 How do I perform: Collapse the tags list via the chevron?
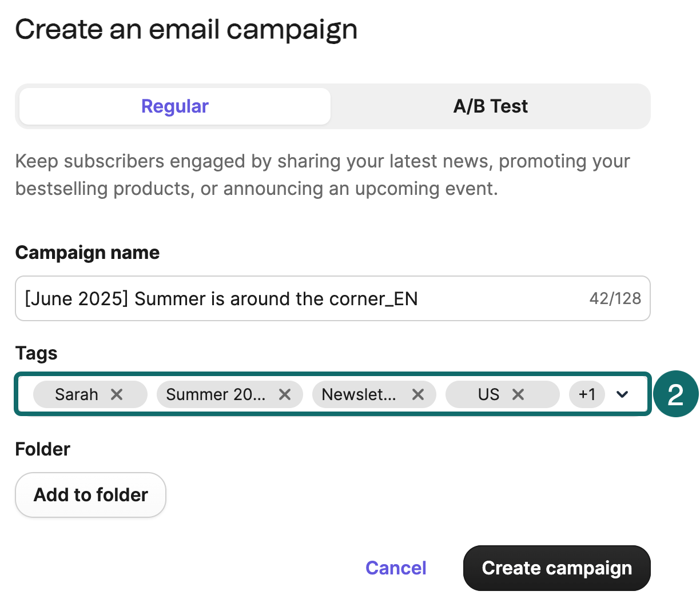(x=623, y=394)
